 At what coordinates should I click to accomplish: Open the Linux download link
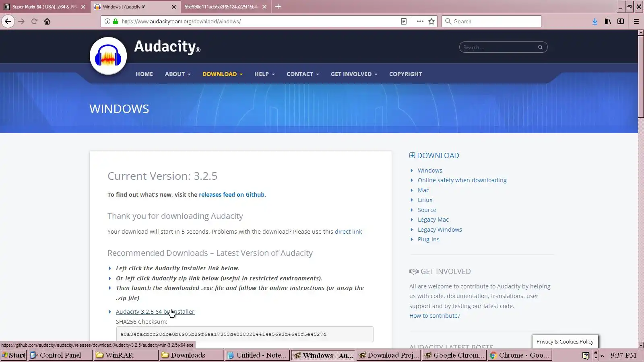pyautogui.click(x=425, y=200)
